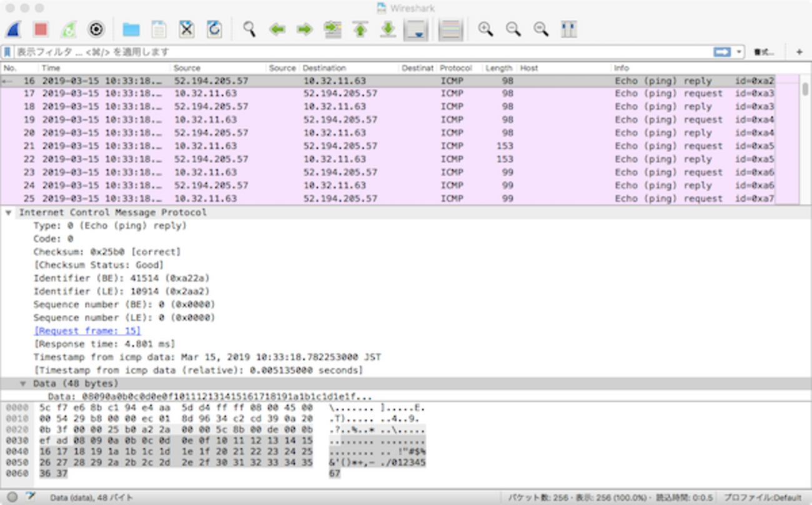Screen dimensions: 812x505
Task: Click the plus button to add filter
Action: 799,52
